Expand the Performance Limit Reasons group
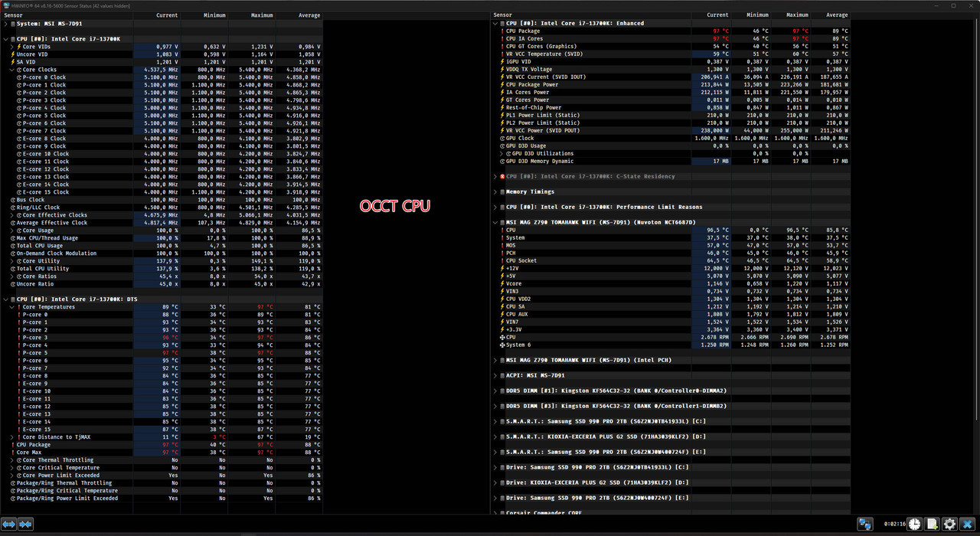Image resolution: width=980 pixels, height=536 pixels. 495,208
